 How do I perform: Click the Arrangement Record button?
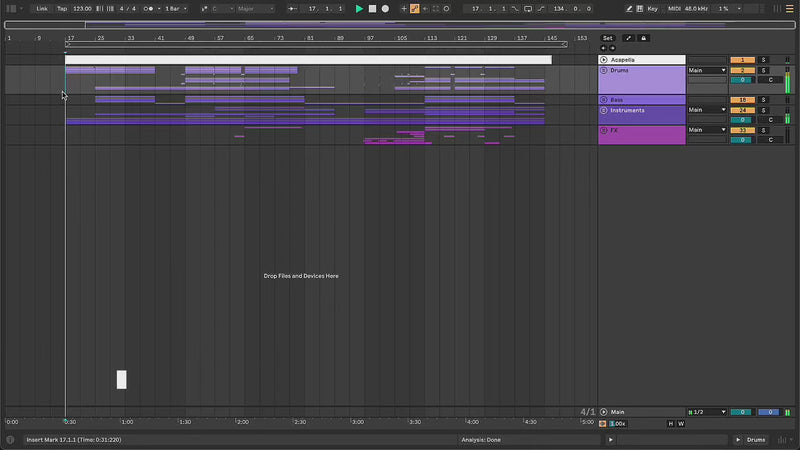(385, 8)
